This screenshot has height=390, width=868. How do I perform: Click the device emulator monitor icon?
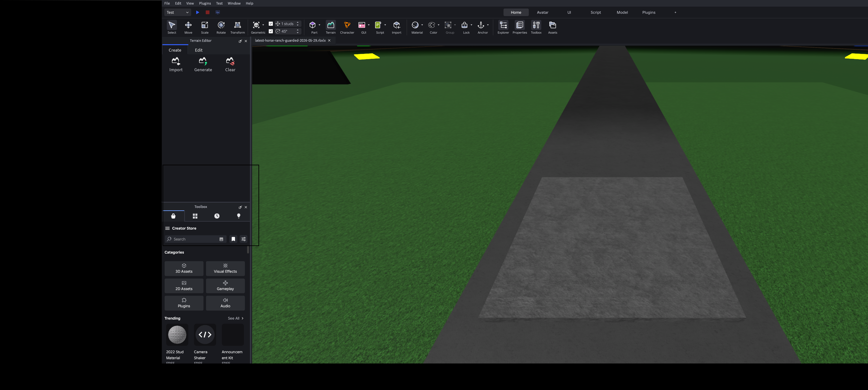tap(218, 12)
